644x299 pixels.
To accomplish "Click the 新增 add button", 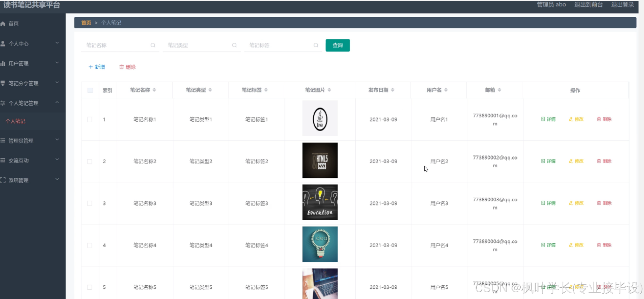I will tap(97, 67).
